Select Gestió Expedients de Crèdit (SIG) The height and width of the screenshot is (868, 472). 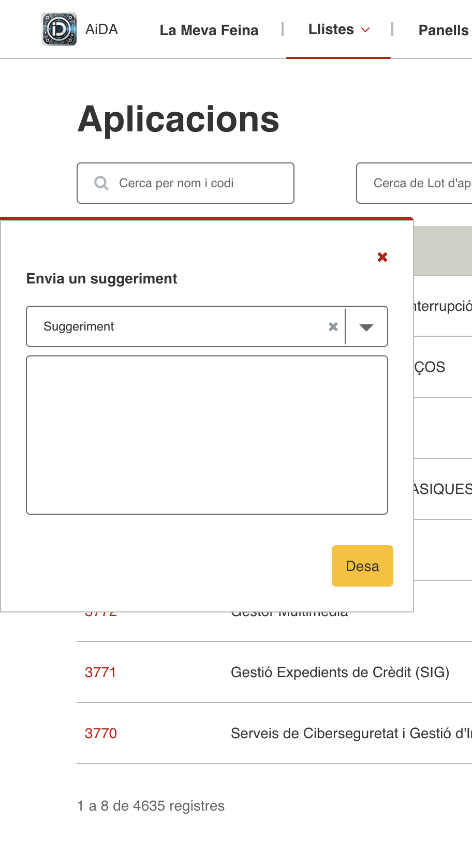point(340,672)
